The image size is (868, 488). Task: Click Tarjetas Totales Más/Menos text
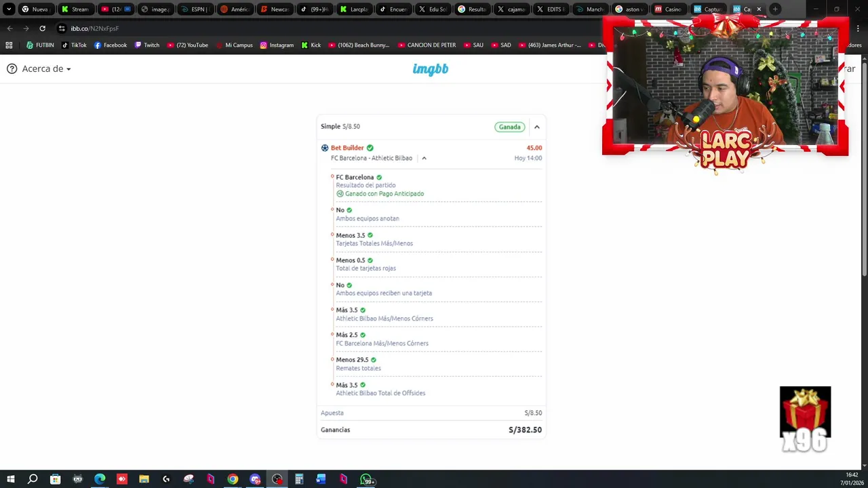pos(374,243)
